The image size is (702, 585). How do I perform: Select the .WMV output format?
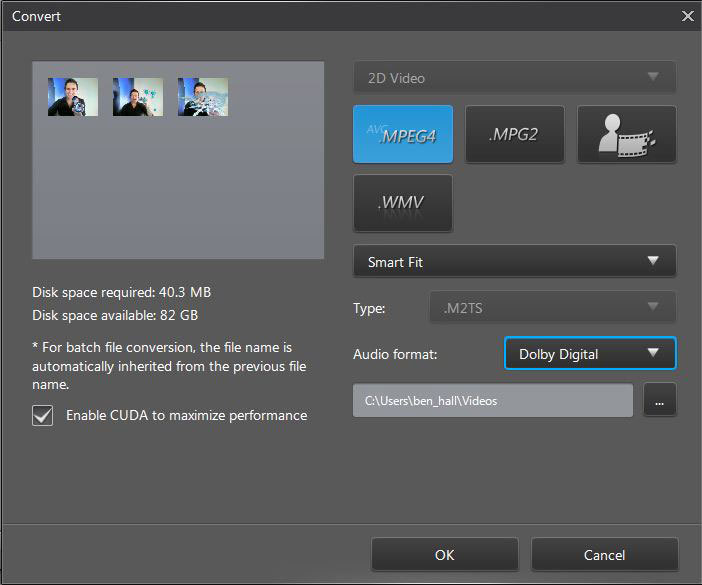coord(403,204)
